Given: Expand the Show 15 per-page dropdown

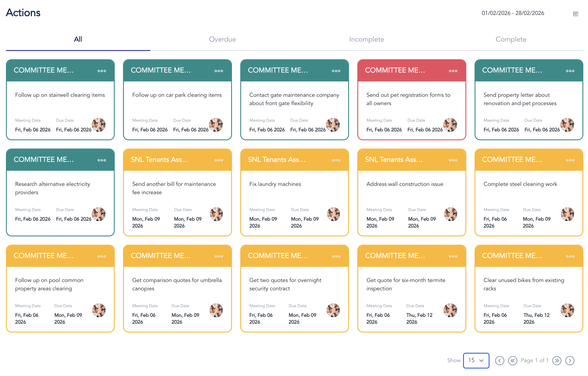Looking at the screenshot, I should coord(476,360).
